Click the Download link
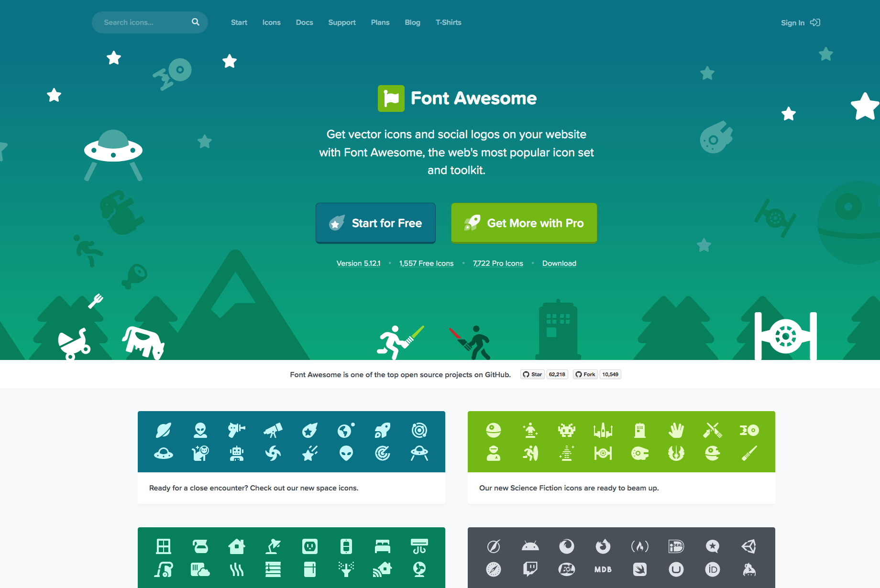Screen dimensions: 880x588 click(559, 263)
